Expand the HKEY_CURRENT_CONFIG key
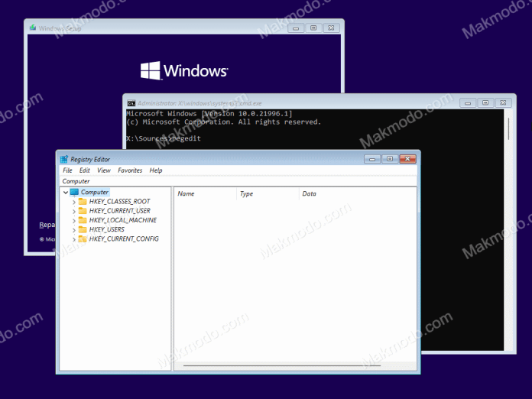Viewport: 532px width, 399px height. click(74, 239)
